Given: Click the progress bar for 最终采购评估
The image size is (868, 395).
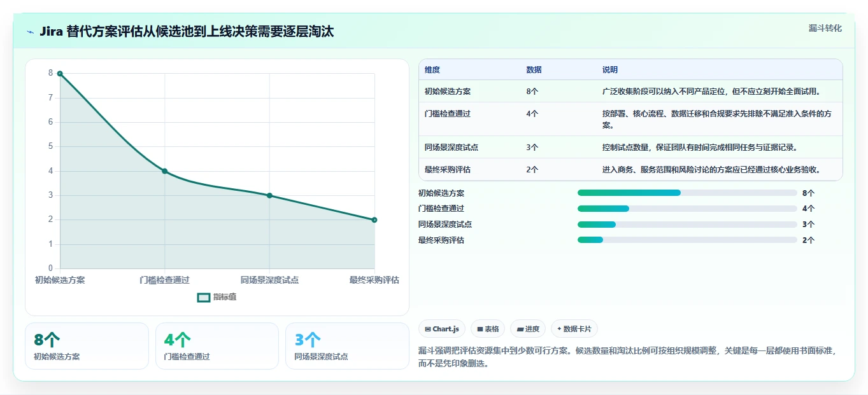Looking at the screenshot, I should [687, 240].
